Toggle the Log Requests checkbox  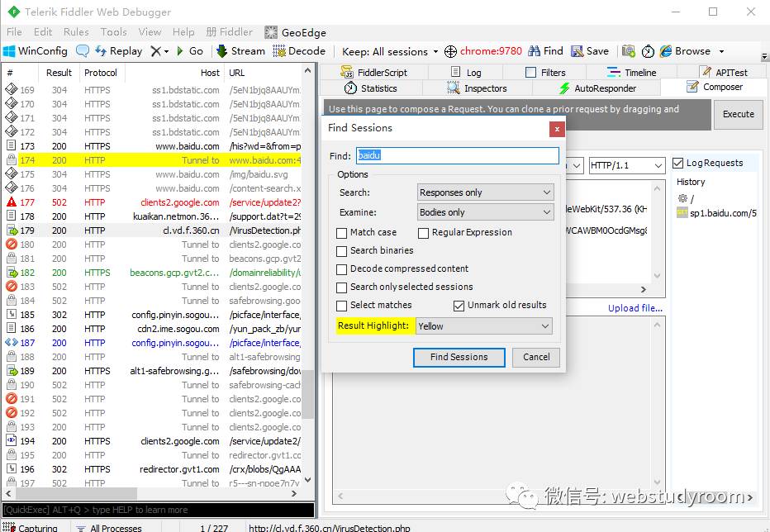[678, 163]
